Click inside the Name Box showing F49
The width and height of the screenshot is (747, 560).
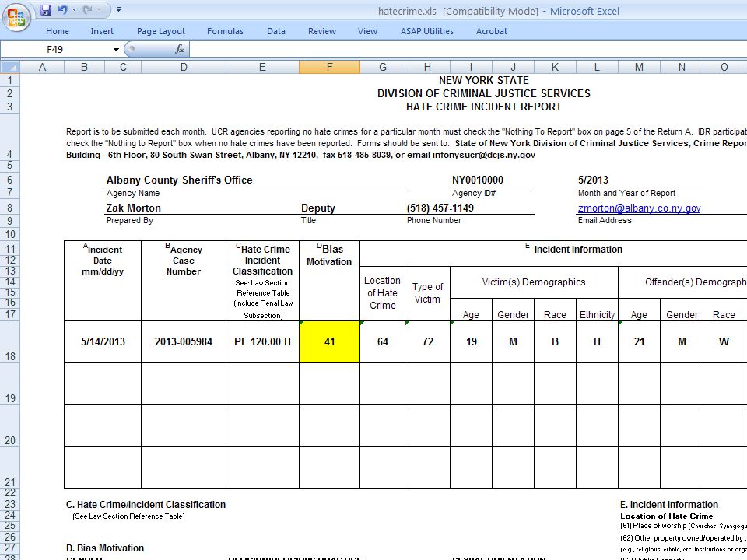click(x=54, y=50)
